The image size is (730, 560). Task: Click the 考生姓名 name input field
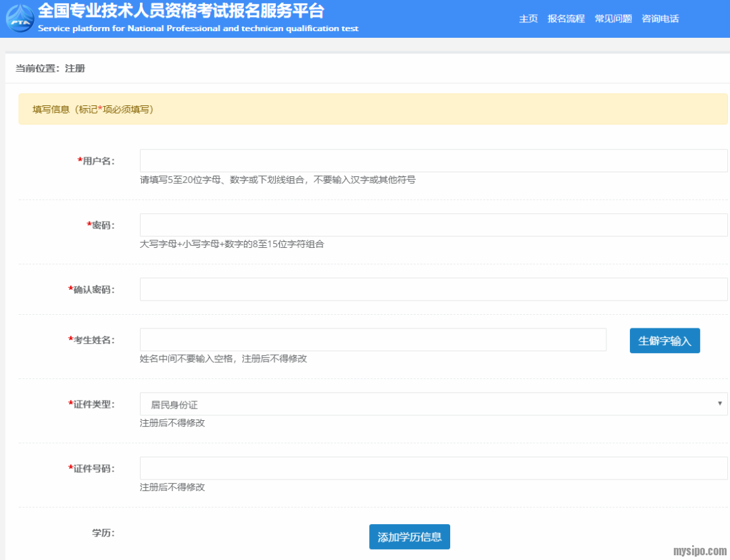point(372,340)
